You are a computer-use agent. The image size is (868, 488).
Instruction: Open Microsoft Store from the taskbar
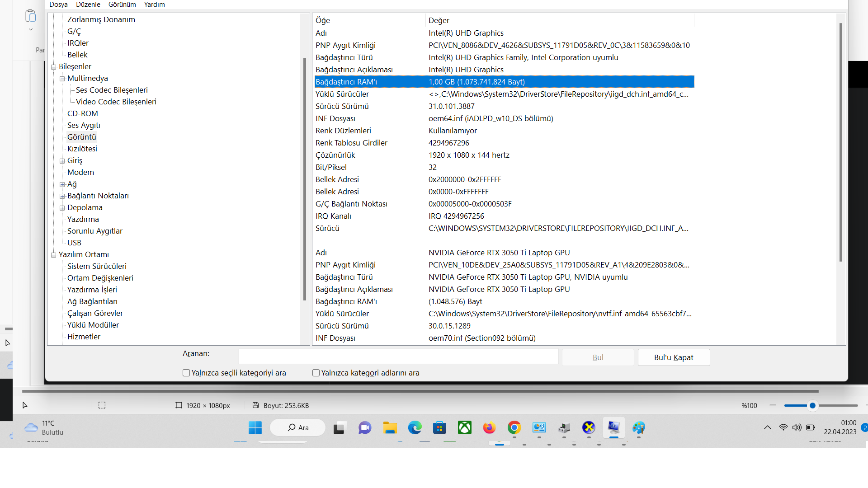(x=439, y=427)
